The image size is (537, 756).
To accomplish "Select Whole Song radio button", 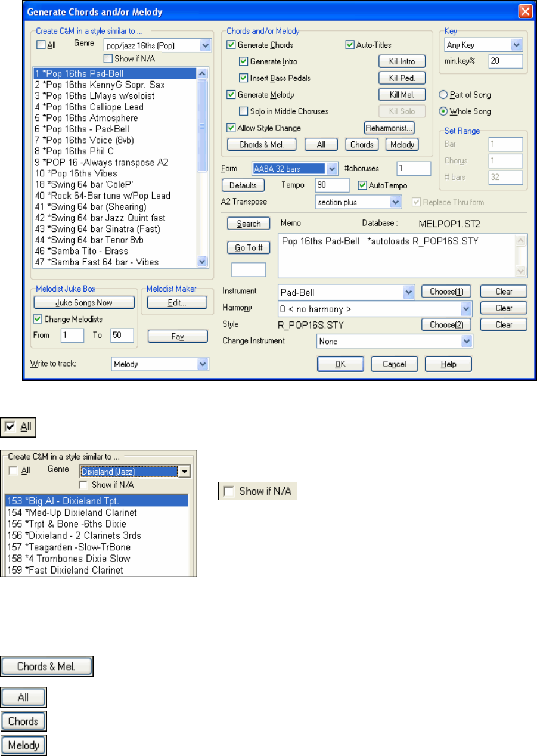I will 443,111.
